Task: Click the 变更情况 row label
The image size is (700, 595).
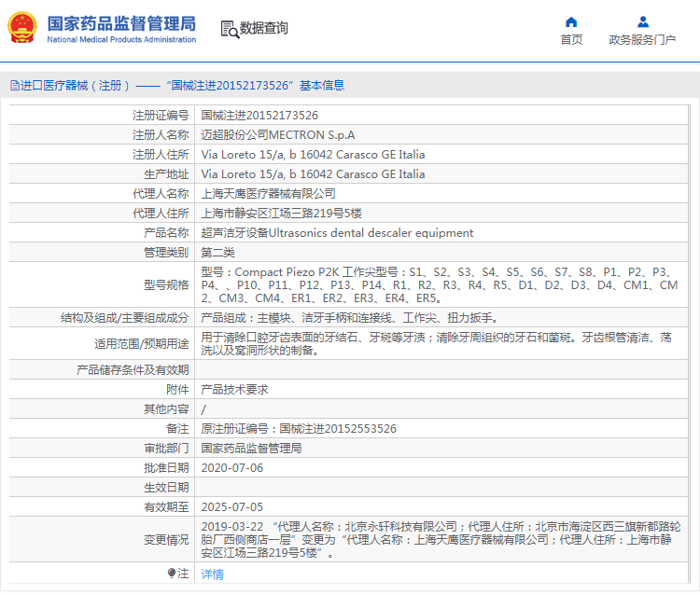Action: point(166,540)
